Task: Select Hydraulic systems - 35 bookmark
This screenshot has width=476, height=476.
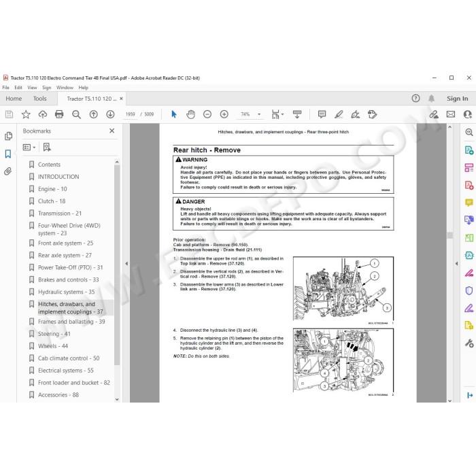Action: pyautogui.click(x=66, y=292)
